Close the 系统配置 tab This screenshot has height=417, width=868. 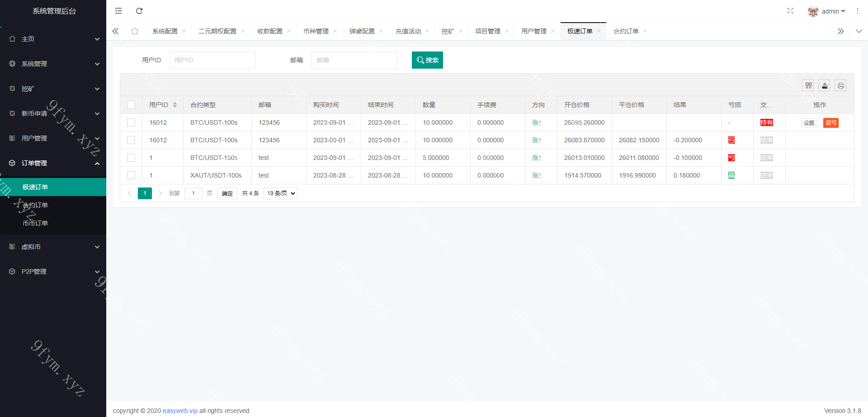184,31
